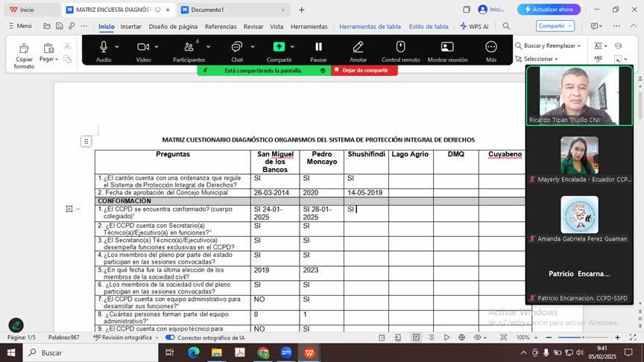
Task: Click the zoom slider handle
Action: pyautogui.click(x=583, y=337)
